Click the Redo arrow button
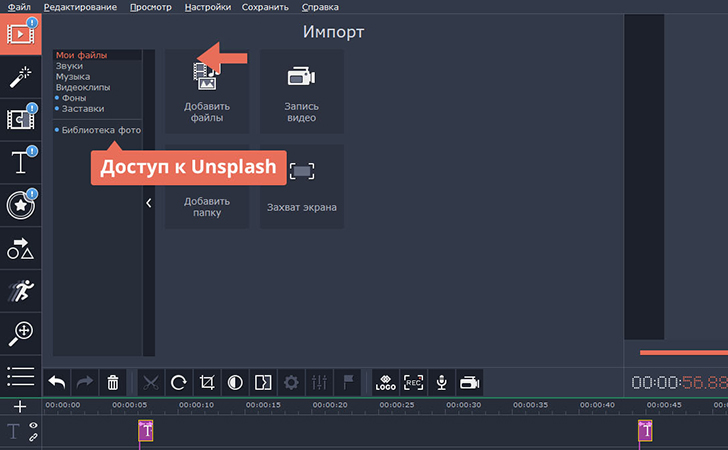728x450 pixels. [84, 383]
